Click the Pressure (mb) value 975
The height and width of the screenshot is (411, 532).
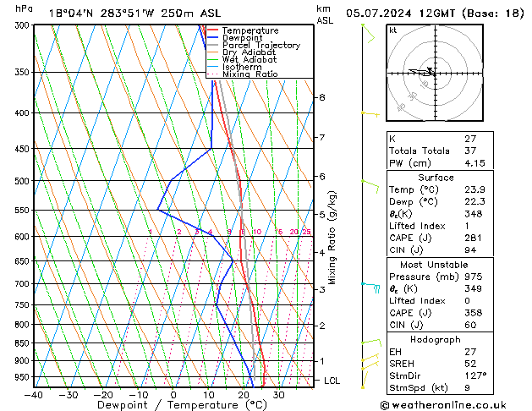pos(474,277)
